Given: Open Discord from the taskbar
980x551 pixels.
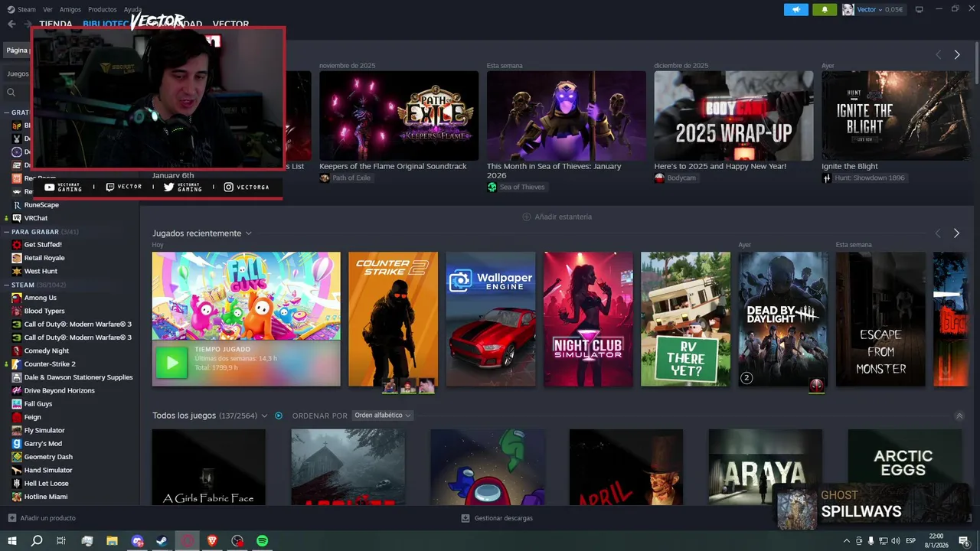Looking at the screenshot, I should coord(137,541).
